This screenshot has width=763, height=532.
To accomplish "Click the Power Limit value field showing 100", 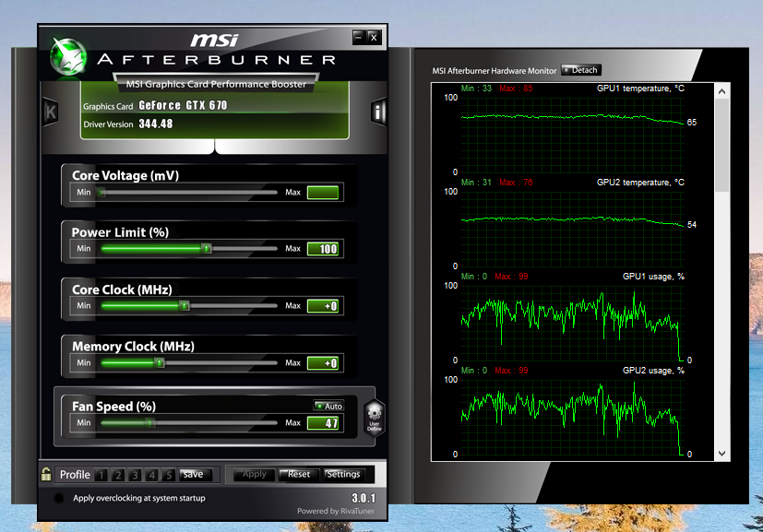I will (323, 249).
